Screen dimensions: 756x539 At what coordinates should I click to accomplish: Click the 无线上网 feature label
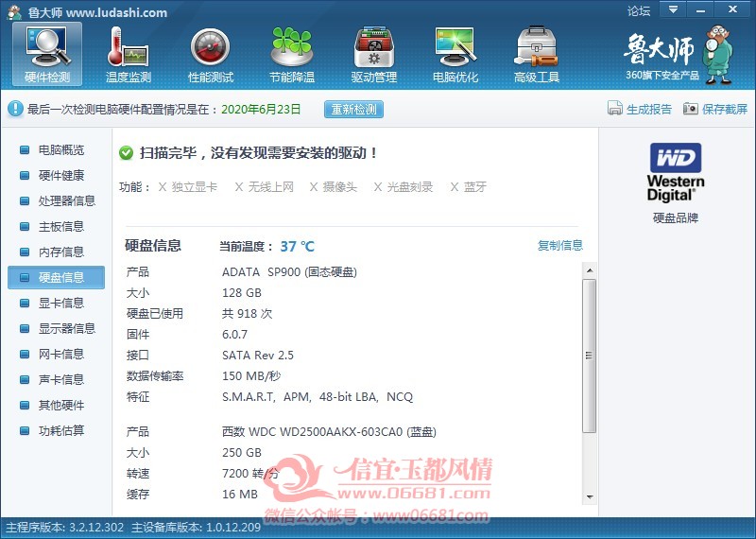point(270,186)
